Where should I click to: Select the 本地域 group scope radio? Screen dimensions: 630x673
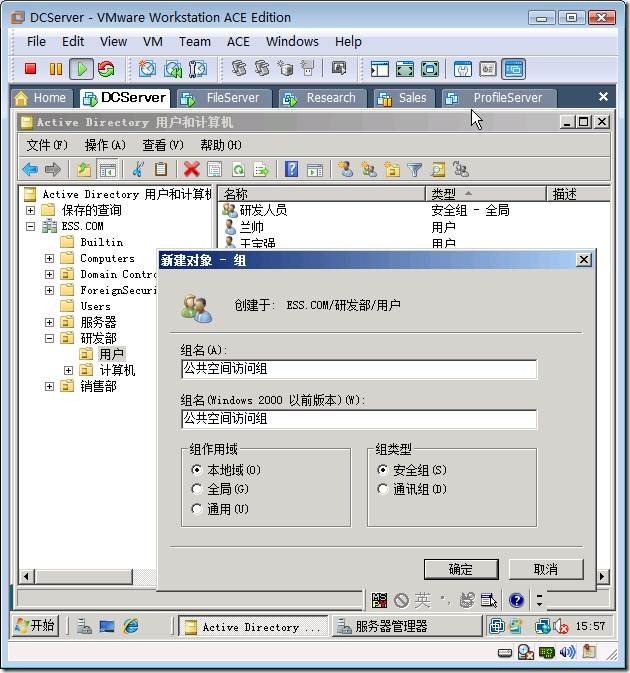197,470
